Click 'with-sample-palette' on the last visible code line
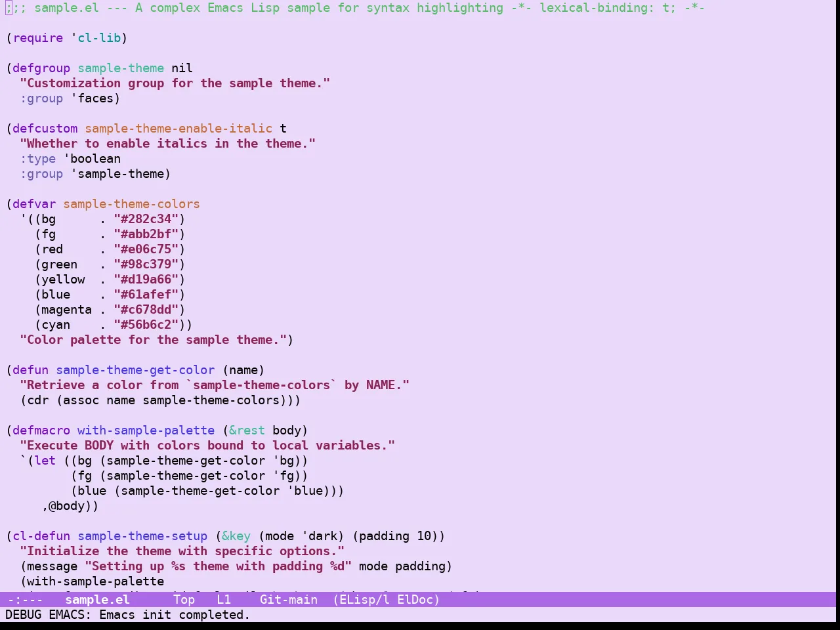840x630 pixels. coord(95,581)
